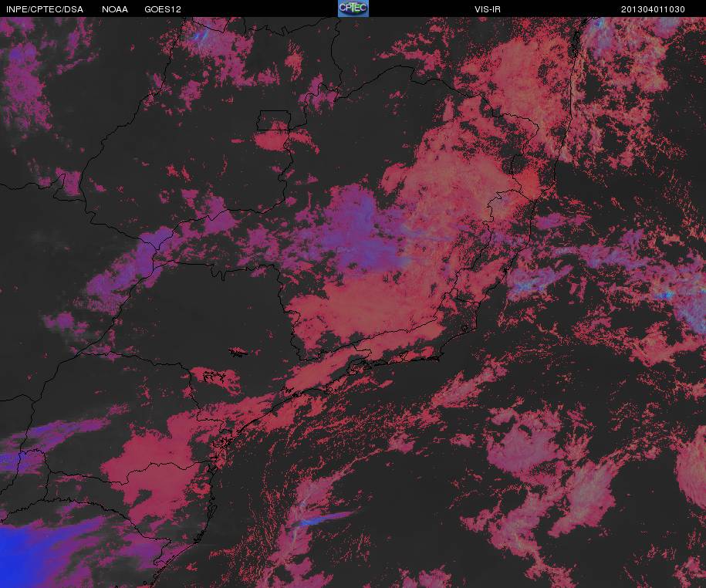Select the INPE/CPTEC/DSA header text
The image size is (706, 588).
click(45, 9)
